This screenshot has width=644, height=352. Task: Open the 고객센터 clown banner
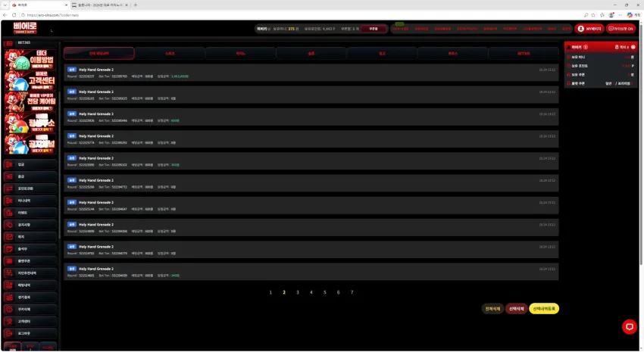(x=30, y=80)
